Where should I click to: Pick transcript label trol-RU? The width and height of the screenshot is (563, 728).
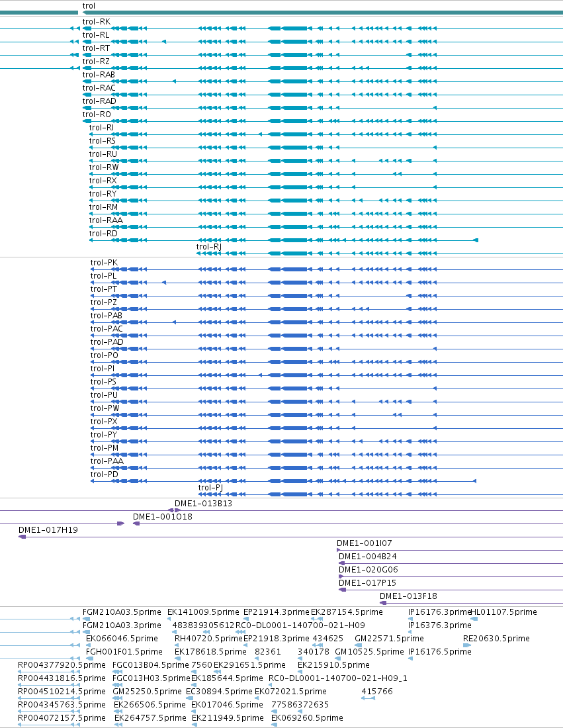[103, 154]
